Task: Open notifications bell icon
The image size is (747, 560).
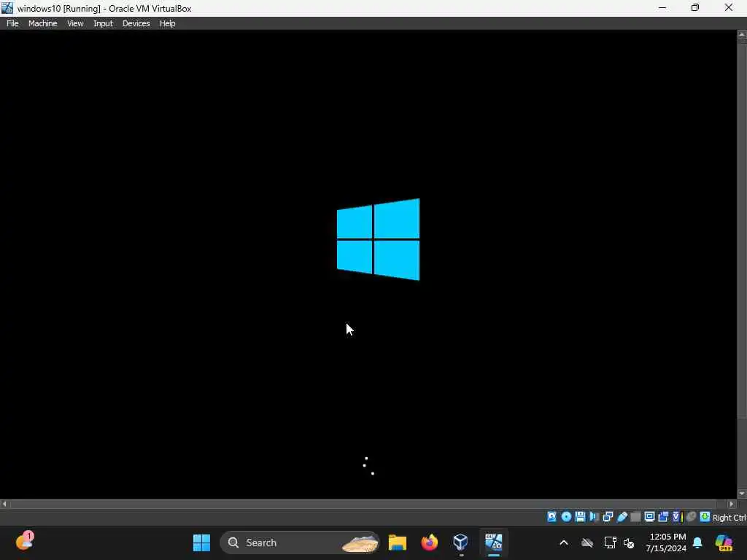Action: pos(697,542)
